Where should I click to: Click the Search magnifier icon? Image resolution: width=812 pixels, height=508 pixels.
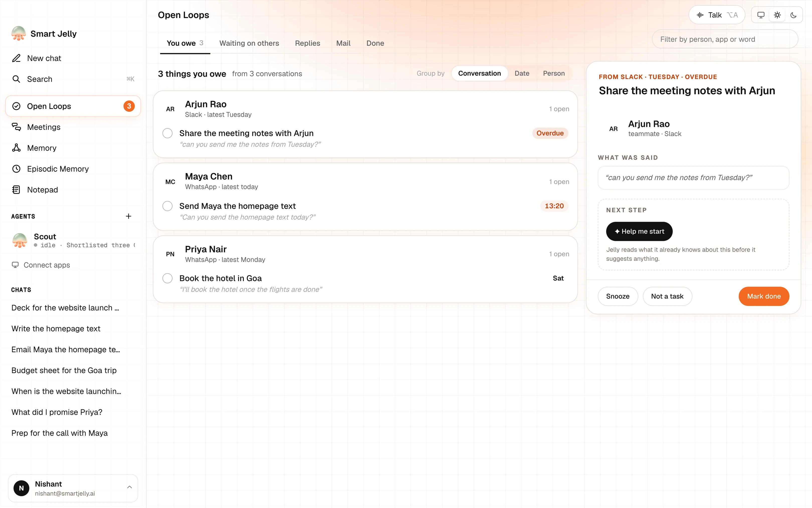(x=16, y=79)
